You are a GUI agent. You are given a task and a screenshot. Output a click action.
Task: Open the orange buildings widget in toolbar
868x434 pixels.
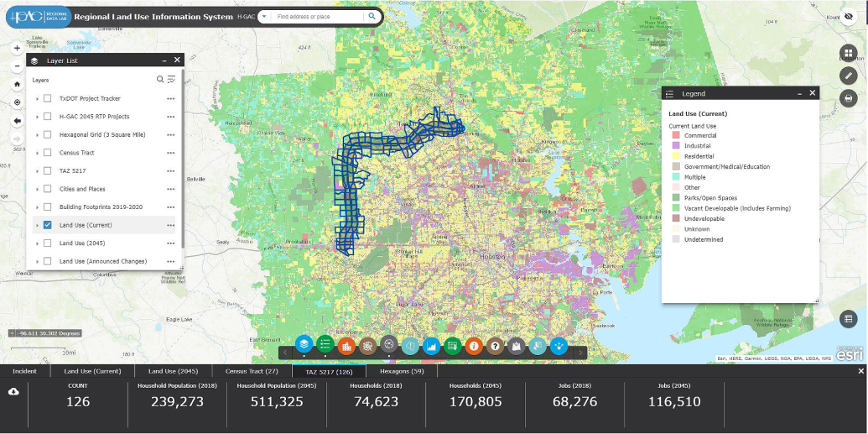(346, 347)
